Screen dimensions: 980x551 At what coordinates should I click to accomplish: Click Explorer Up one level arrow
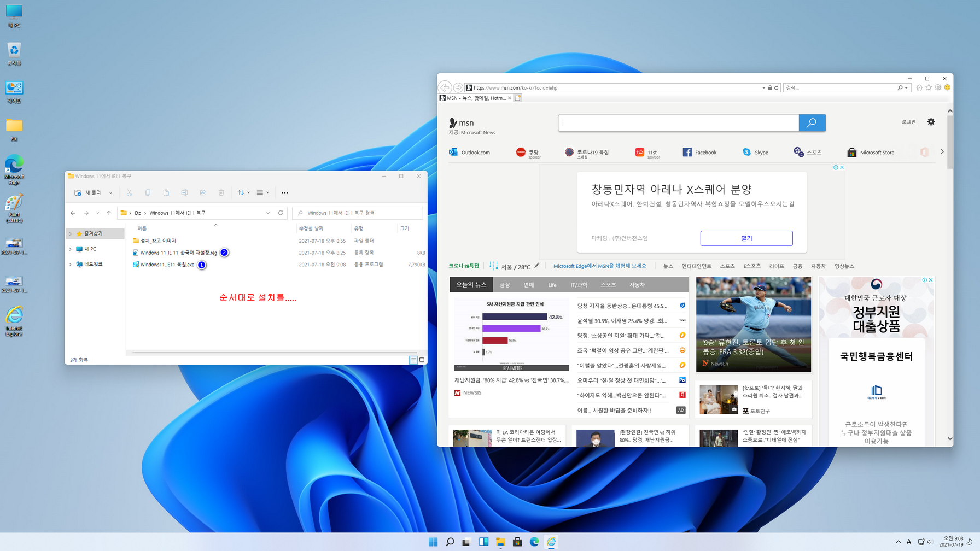tap(109, 213)
